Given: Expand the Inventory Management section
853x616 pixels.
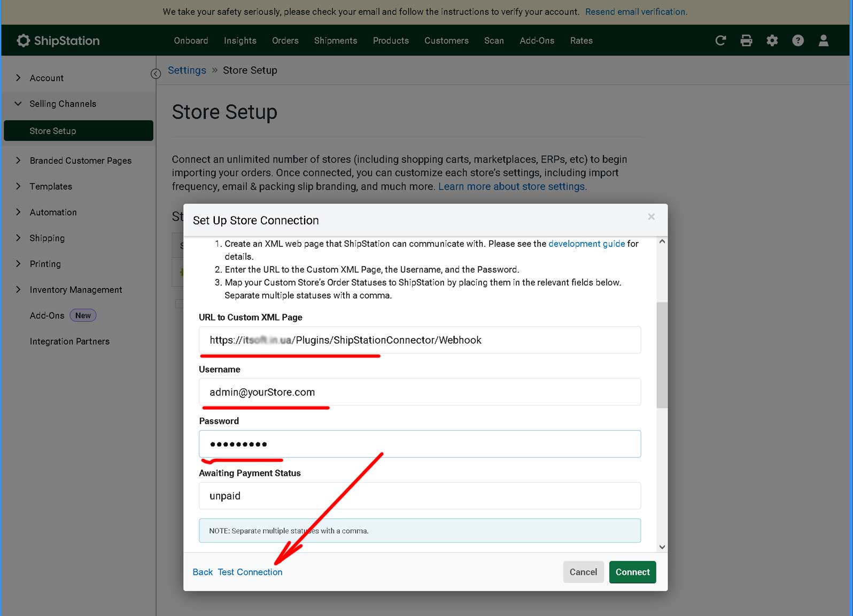Looking at the screenshot, I should coord(18,290).
